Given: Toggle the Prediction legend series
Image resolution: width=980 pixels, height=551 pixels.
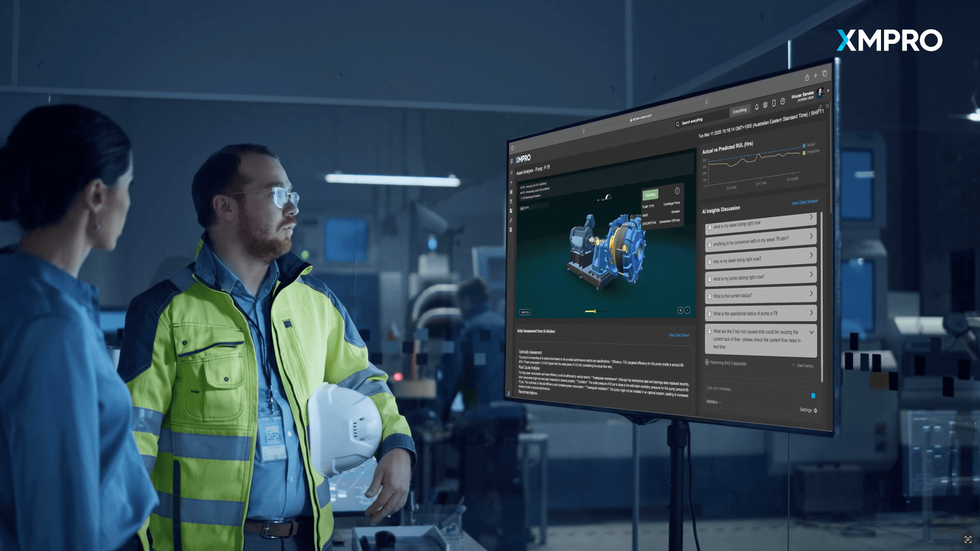Looking at the screenshot, I should click(811, 152).
